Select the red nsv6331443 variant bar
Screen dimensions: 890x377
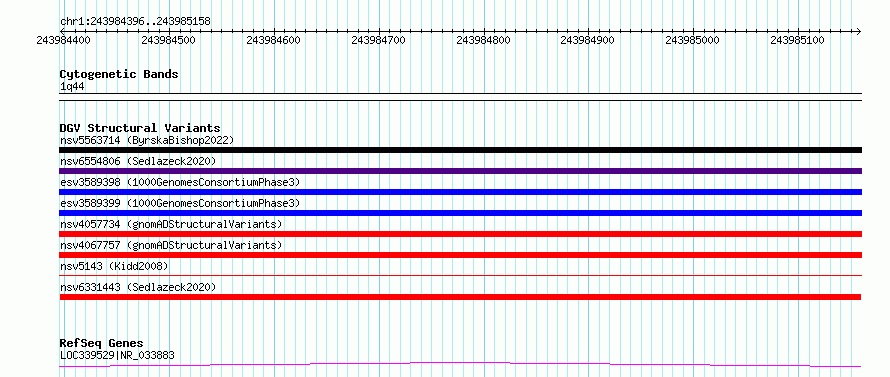pyautogui.click(x=460, y=297)
